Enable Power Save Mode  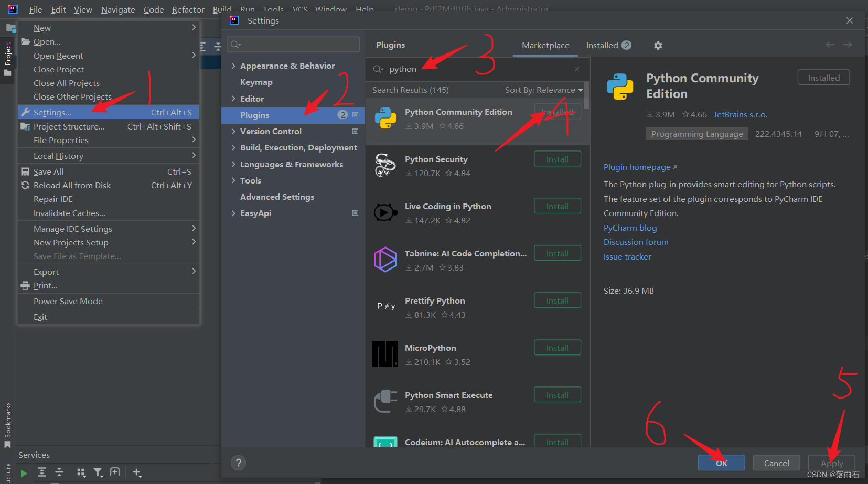(69, 301)
